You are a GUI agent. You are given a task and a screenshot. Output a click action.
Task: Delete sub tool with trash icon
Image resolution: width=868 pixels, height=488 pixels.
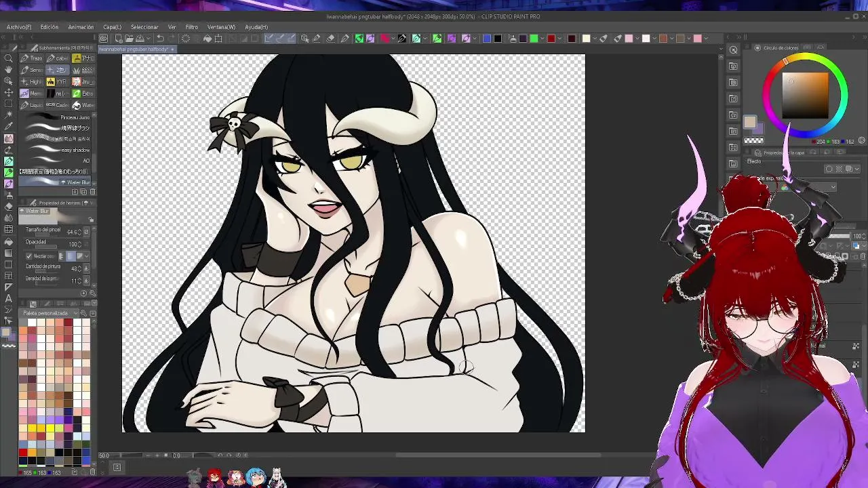coord(92,192)
